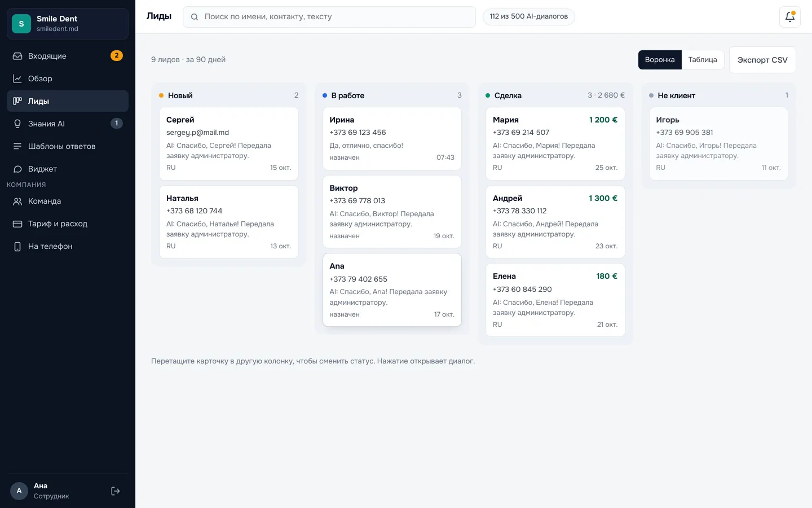
Task: Open Игорь's card in Не клиент
Action: pyautogui.click(x=718, y=143)
